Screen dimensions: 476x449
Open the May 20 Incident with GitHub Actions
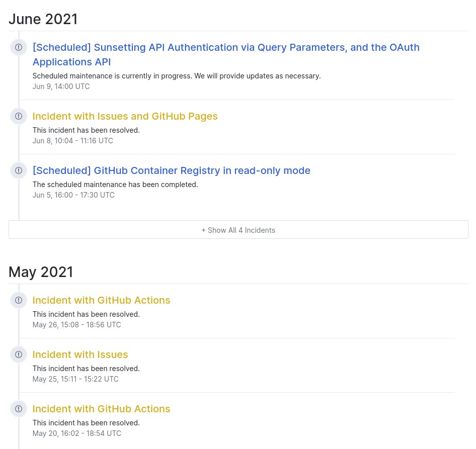click(102, 409)
